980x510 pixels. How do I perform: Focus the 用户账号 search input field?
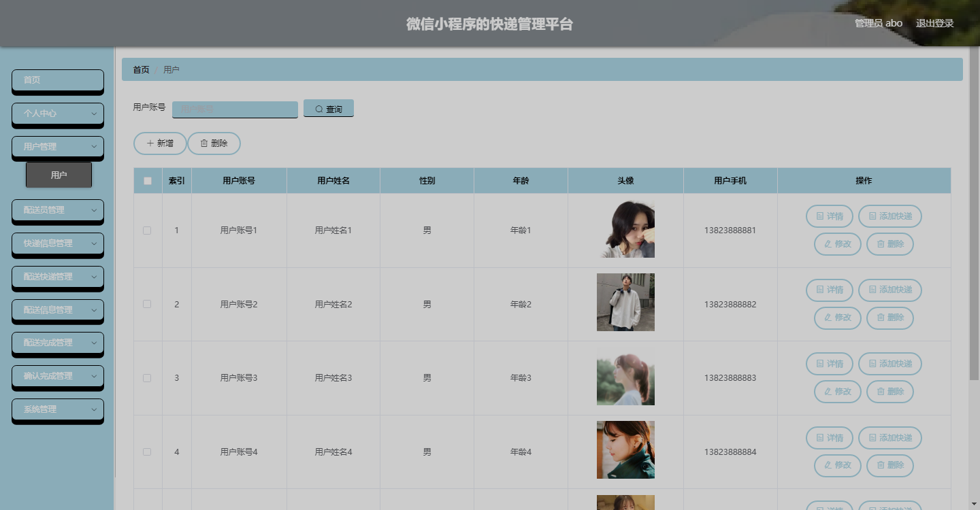[x=235, y=109]
